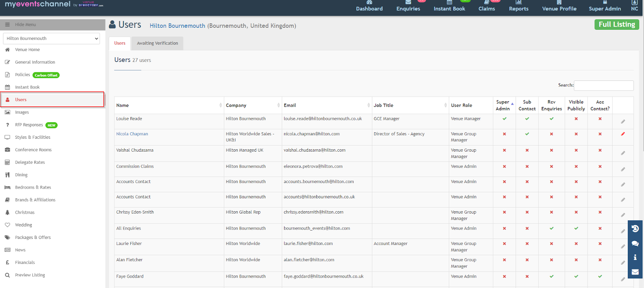This screenshot has height=288, width=644.
Task: Click Packages & Offers tags icon
Action: tap(7, 237)
